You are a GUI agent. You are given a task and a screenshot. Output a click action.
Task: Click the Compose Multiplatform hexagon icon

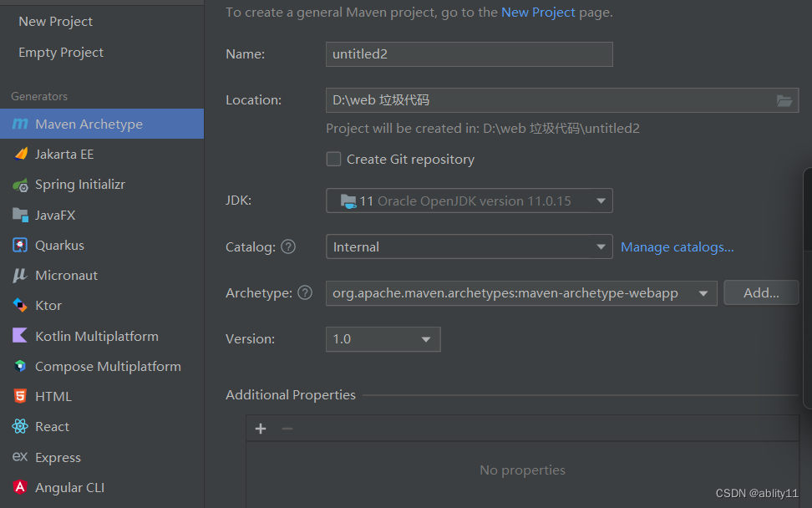20,366
